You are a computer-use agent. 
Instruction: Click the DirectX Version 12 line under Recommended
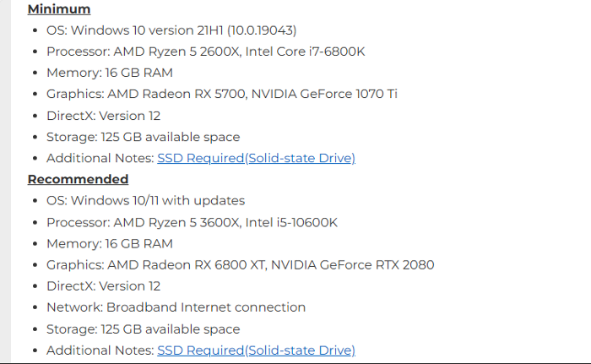(x=103, y=286)
